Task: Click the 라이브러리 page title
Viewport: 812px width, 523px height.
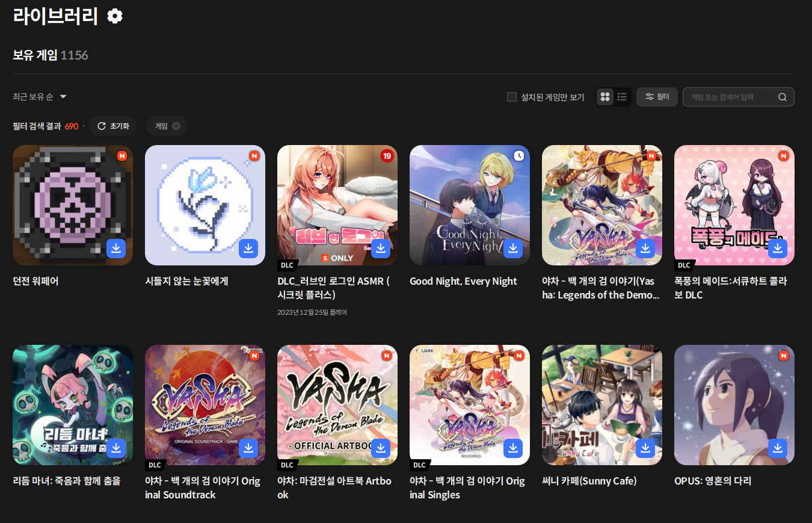Action: (55, 16)
